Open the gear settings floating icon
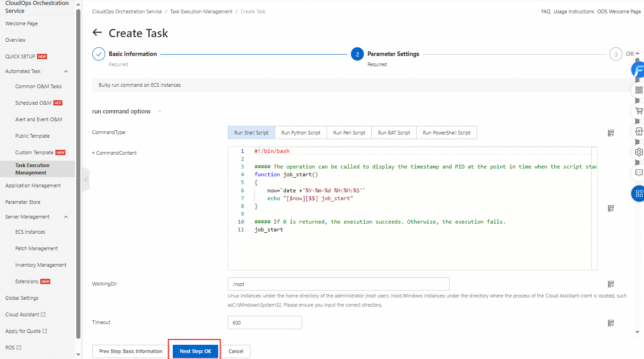 638,152
